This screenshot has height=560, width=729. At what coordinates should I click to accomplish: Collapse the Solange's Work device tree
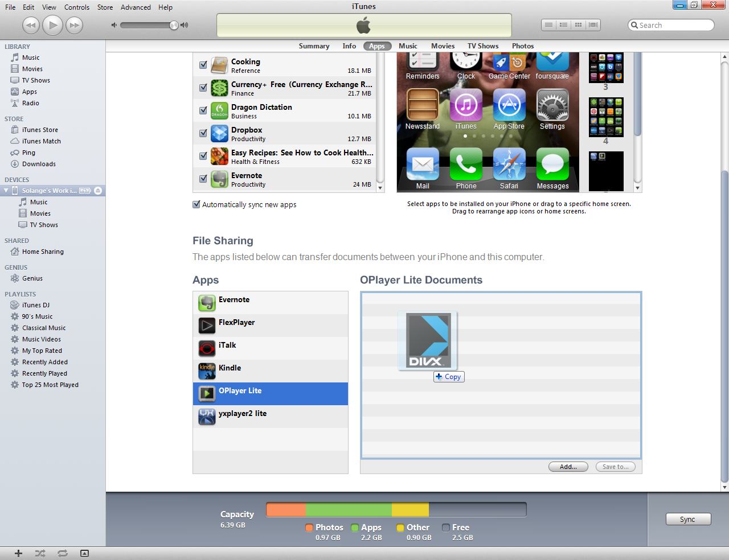click(6, 191)
